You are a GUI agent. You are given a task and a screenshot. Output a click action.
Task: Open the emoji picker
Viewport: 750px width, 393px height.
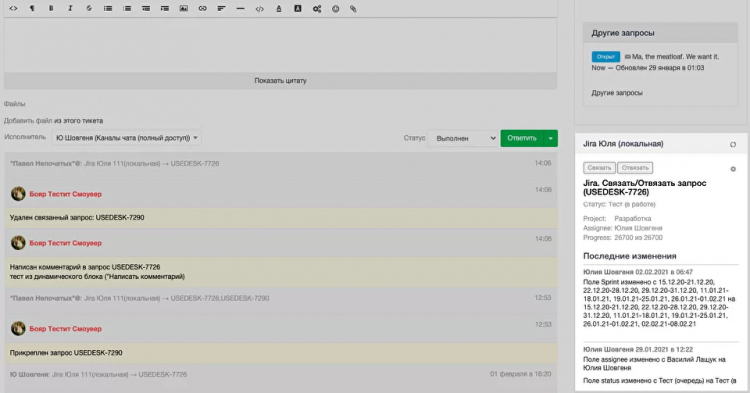coord(335,9)
